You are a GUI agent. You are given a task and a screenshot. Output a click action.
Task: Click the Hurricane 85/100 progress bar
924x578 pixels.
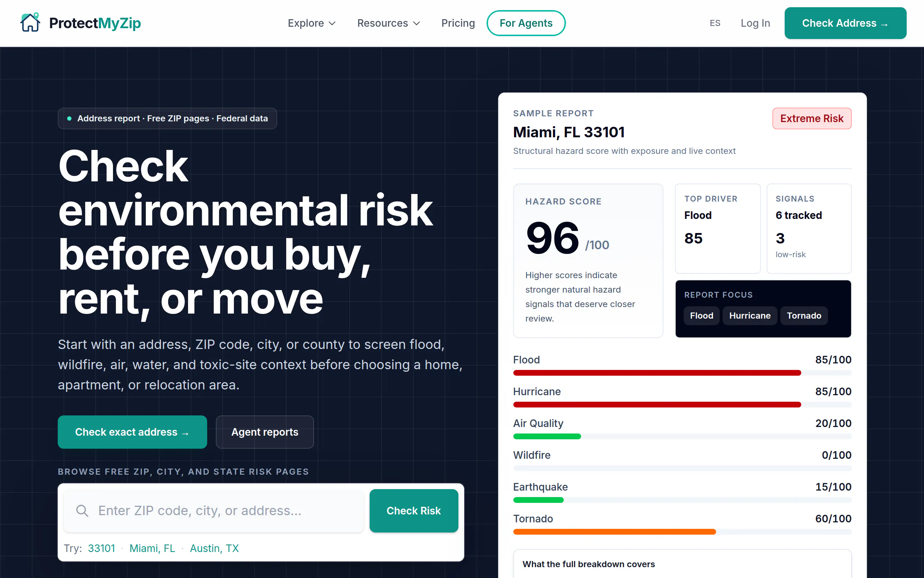682,405
